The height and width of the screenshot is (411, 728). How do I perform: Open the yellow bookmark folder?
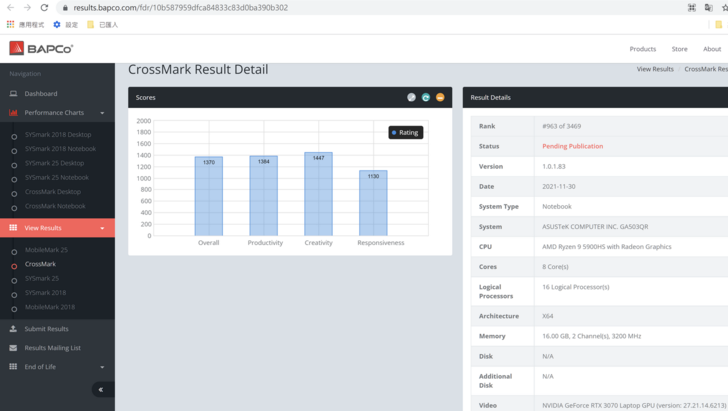click(x=90, y=24)
